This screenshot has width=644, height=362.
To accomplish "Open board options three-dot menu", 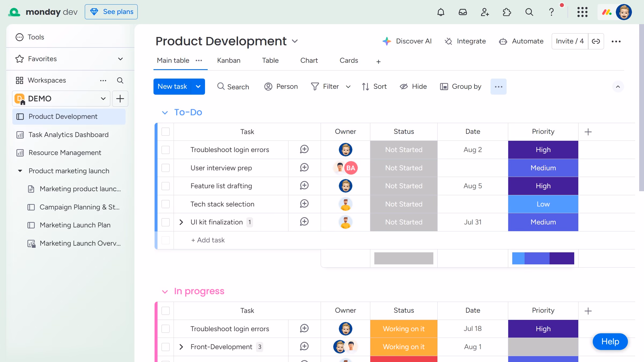I will click(x=616, y=41).
